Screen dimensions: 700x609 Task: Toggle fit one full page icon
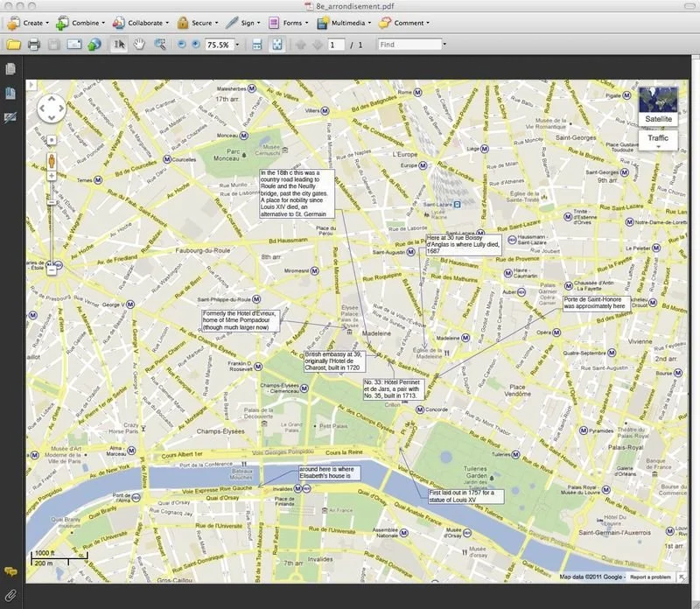pos(277,45)
